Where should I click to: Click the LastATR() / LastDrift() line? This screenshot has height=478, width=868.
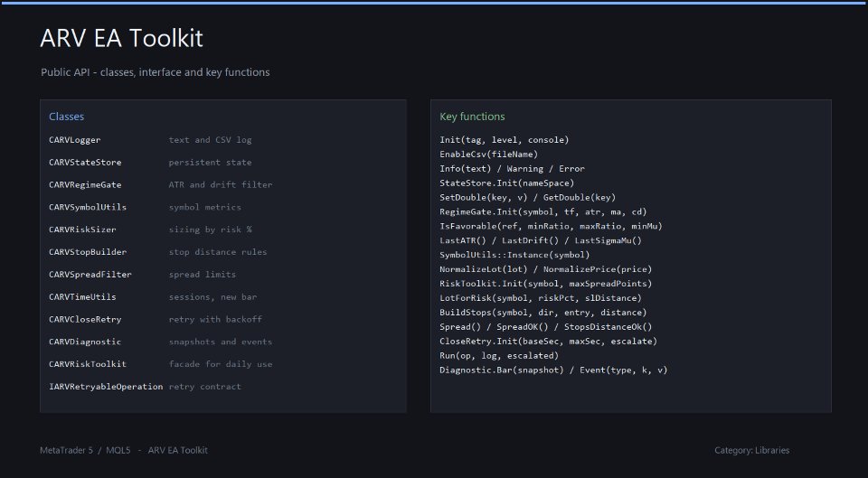click(x=541, y=240)
